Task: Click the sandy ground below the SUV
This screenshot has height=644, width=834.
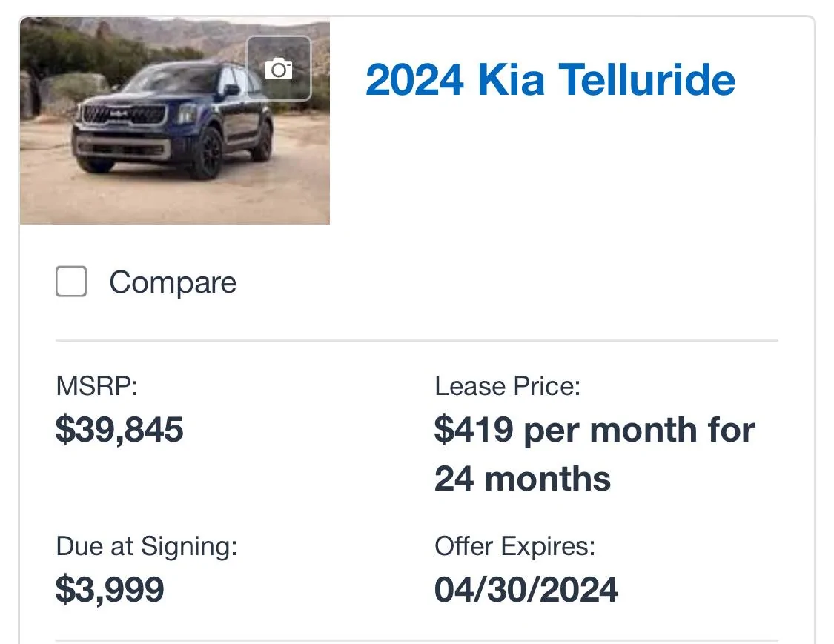Action: tap(159, 199)
